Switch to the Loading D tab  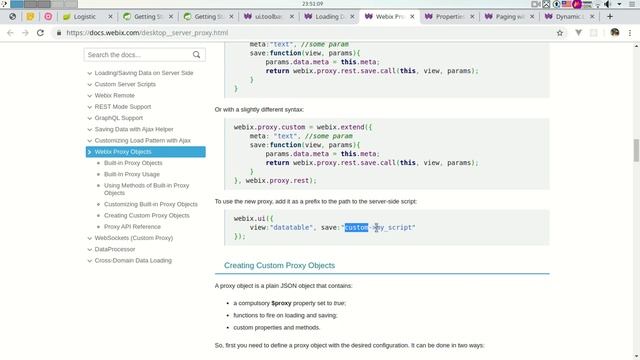[x=329, y=17]
